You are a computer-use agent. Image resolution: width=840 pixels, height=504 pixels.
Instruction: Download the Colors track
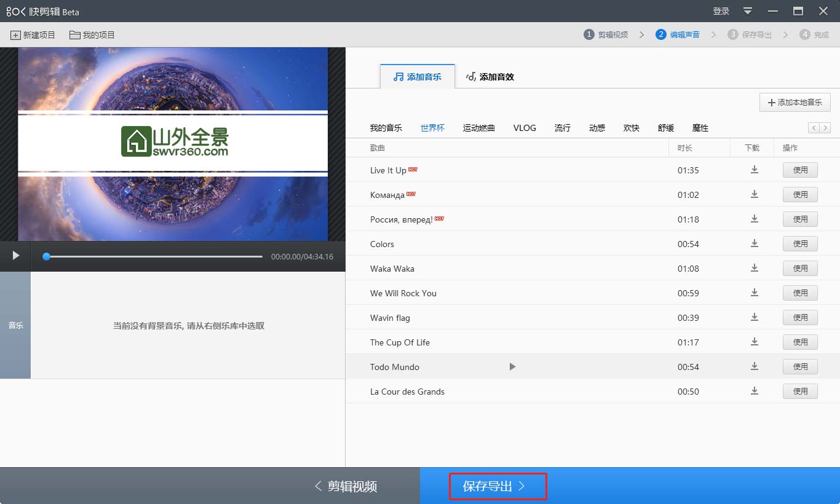755,244
